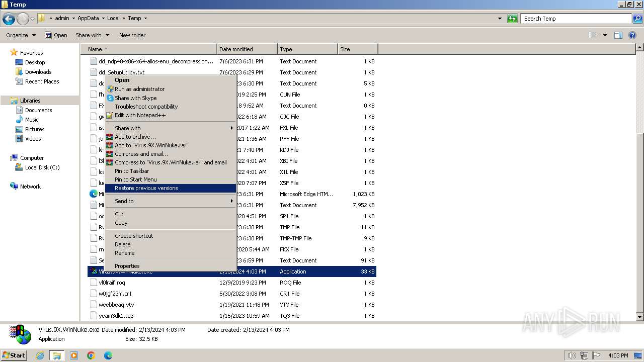Choose Troubleshoot compatibility

(170, 107)
